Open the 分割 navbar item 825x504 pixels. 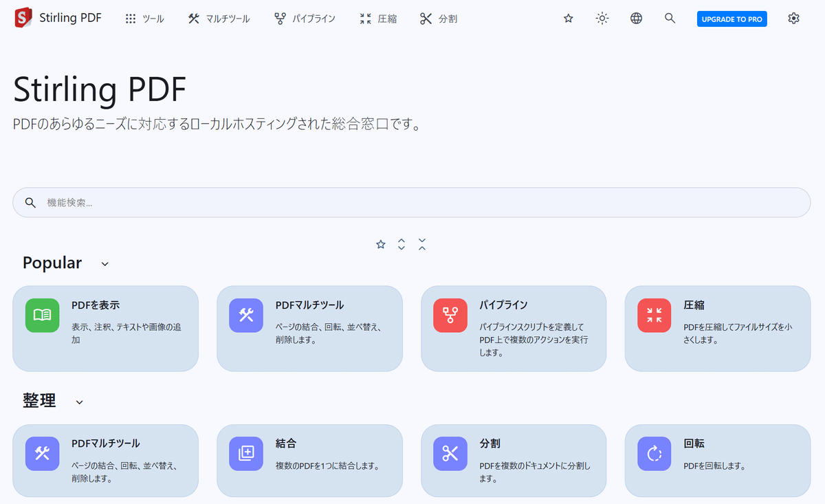tap(439, 19)
